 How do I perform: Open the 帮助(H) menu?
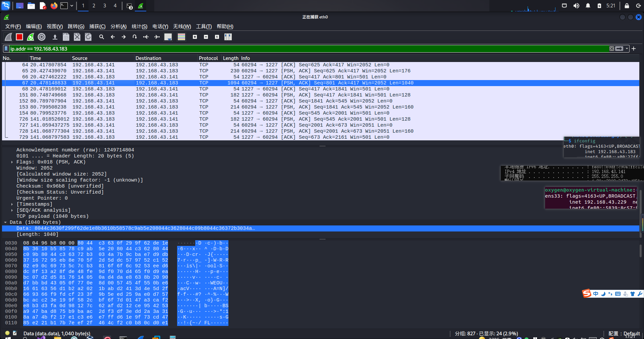coord(225,26)
